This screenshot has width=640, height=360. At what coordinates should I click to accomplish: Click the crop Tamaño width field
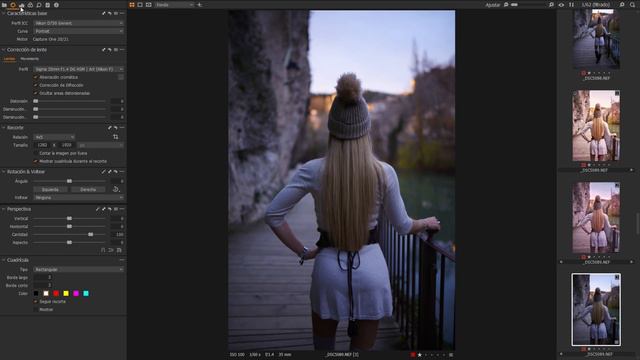(42, 145)
